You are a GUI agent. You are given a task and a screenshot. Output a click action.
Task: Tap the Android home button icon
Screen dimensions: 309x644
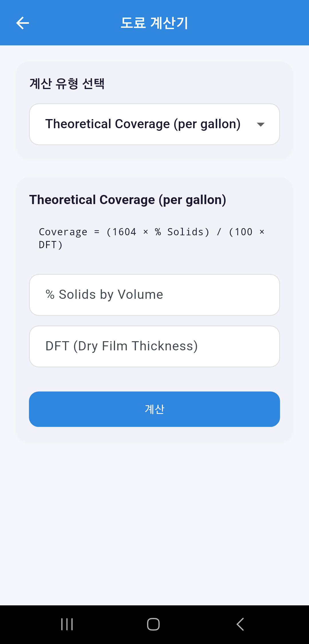click(153, 624)
